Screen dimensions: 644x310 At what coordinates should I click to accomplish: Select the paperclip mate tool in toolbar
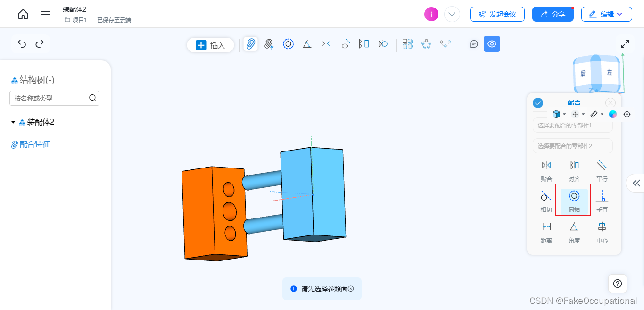click(x=251, y=44)
